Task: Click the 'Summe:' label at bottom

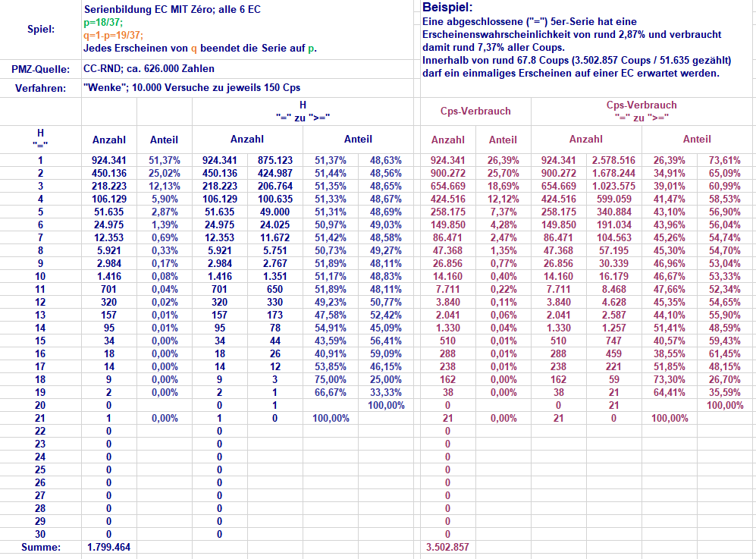Action: click(40, 547)
